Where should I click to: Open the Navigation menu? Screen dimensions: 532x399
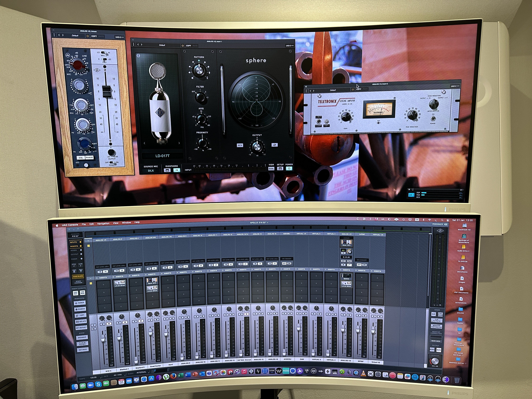pos(103,224)
